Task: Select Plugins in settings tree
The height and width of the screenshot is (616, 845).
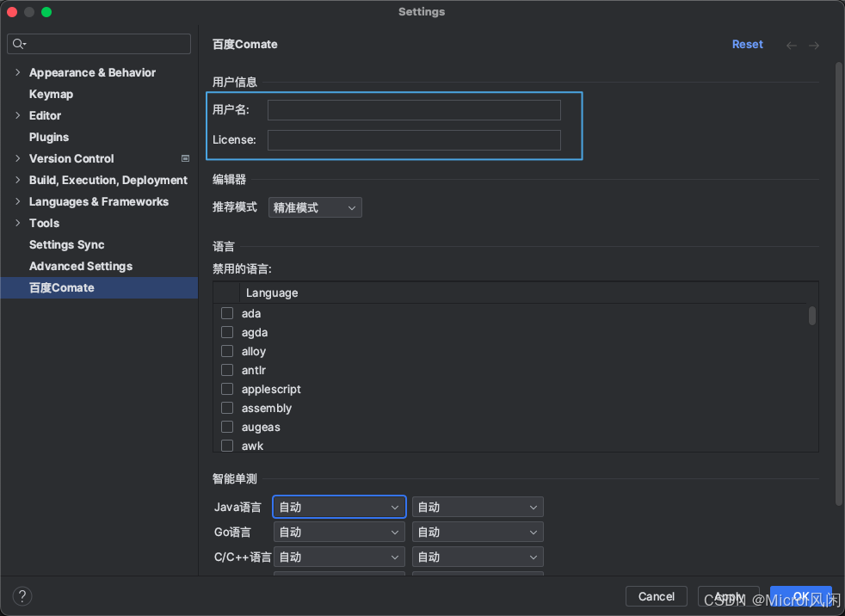Action: pyautogui.click(x=49, y=137)
